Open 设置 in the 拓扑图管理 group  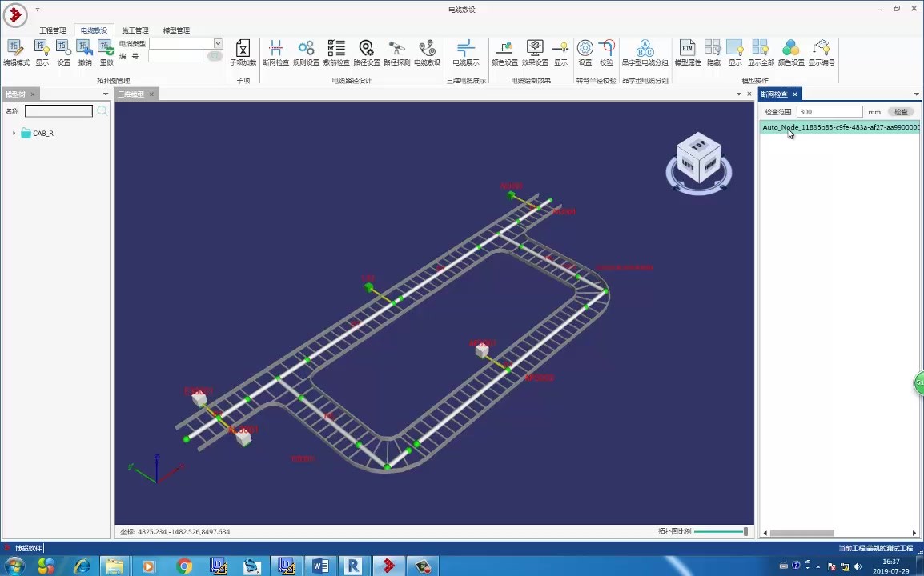coord(63,53)
